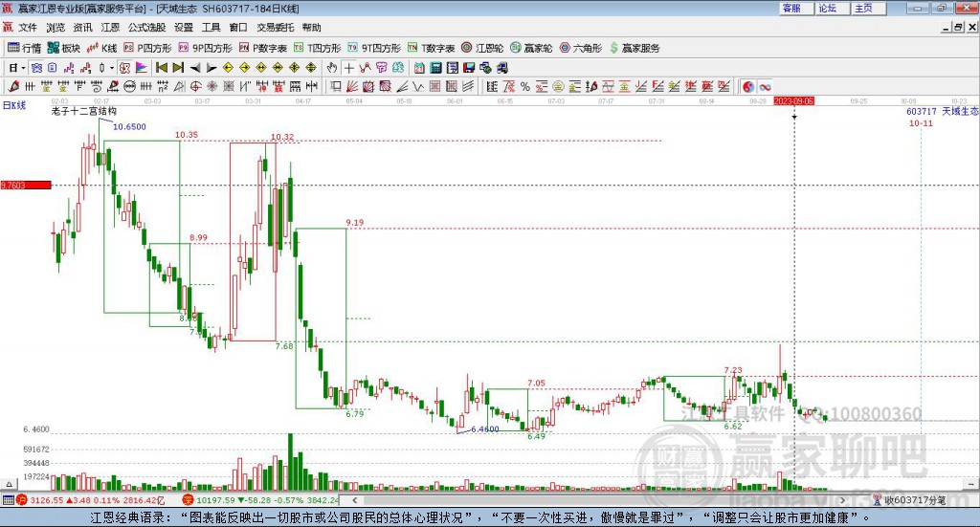Open the T四方形 tool
The height and width of the screenshot is (527, 980).
(318, 48)
